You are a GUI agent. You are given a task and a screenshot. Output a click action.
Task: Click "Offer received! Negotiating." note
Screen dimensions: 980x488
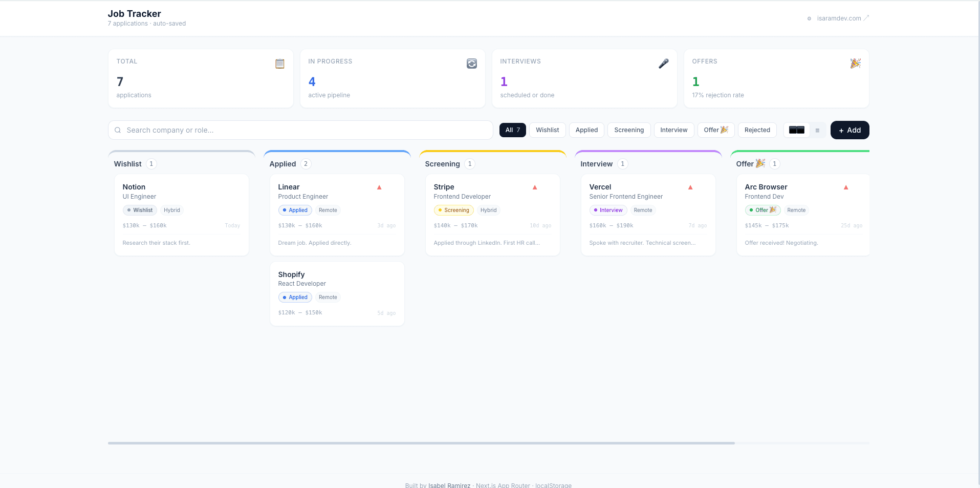pos(781,243)
